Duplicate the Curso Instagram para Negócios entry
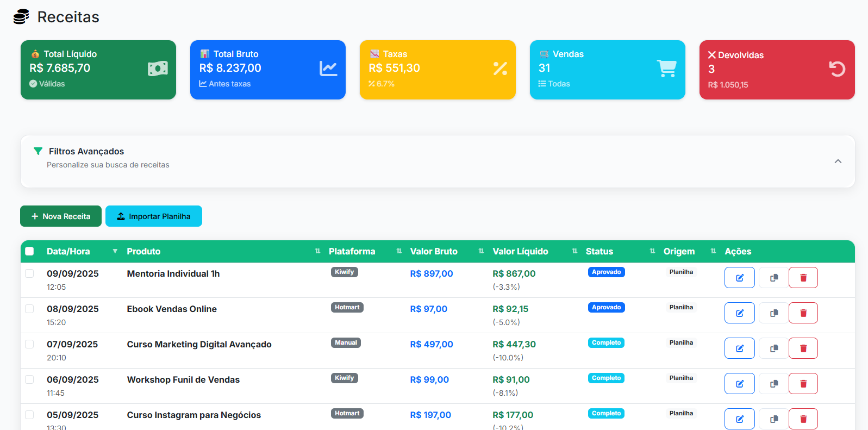This screenshot has height=430, width=868. [773, 419]
